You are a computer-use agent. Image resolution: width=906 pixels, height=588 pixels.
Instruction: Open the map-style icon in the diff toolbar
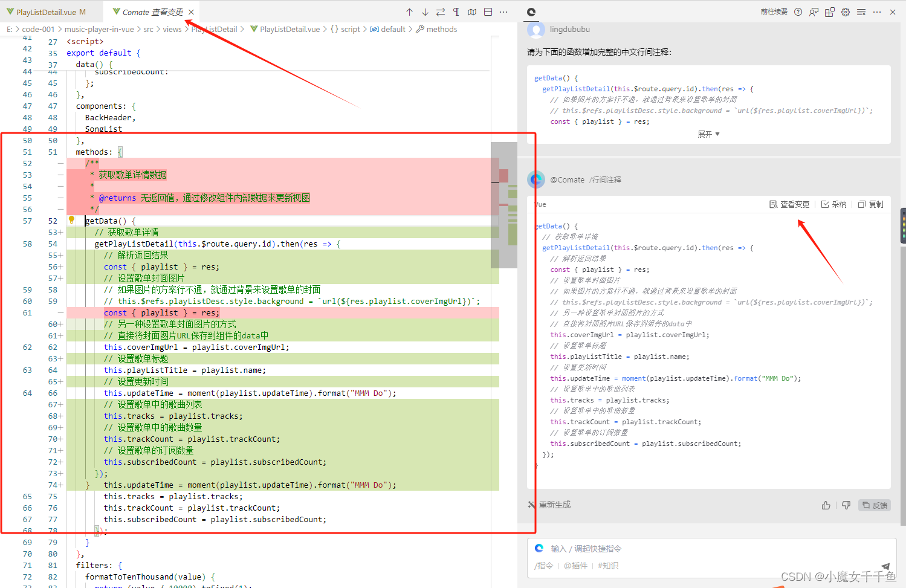[472, 12]
